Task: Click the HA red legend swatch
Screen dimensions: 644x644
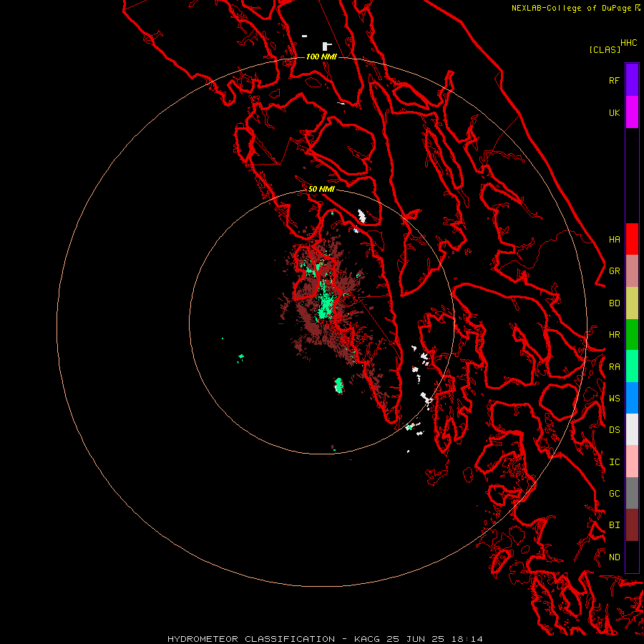Action: [632, 239]
